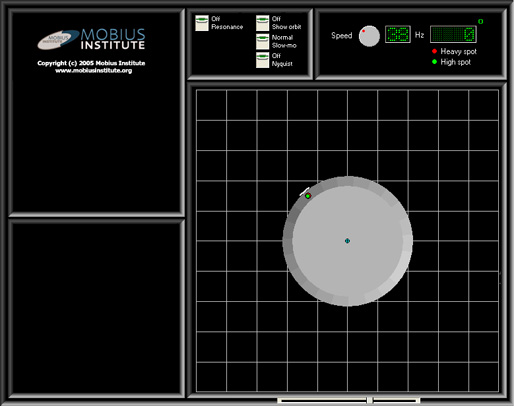Click the 'Hz' unit label

click(419, 35)
